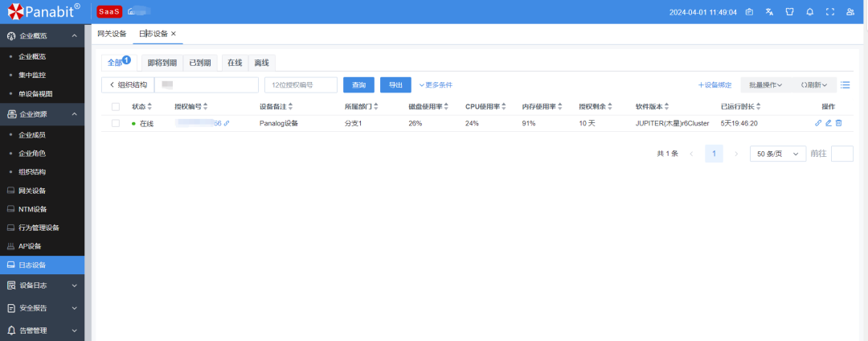Collapse the 企业概览 sidebar group
Screen dimensions: 868x341
pyautogui.click(x=42, y=35)
